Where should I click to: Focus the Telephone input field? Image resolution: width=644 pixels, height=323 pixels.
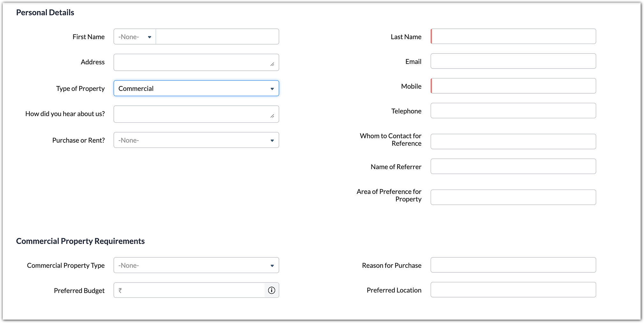coord(513,111)
